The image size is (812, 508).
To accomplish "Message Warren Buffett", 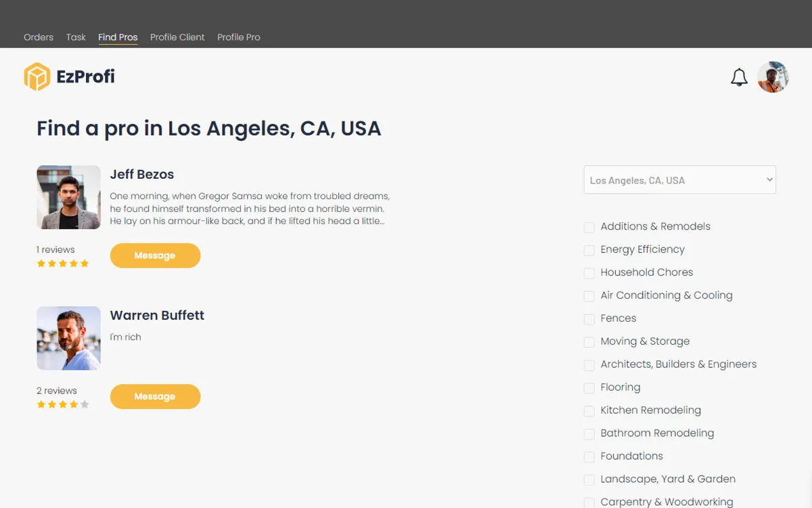I will click(x=155, y=396).
